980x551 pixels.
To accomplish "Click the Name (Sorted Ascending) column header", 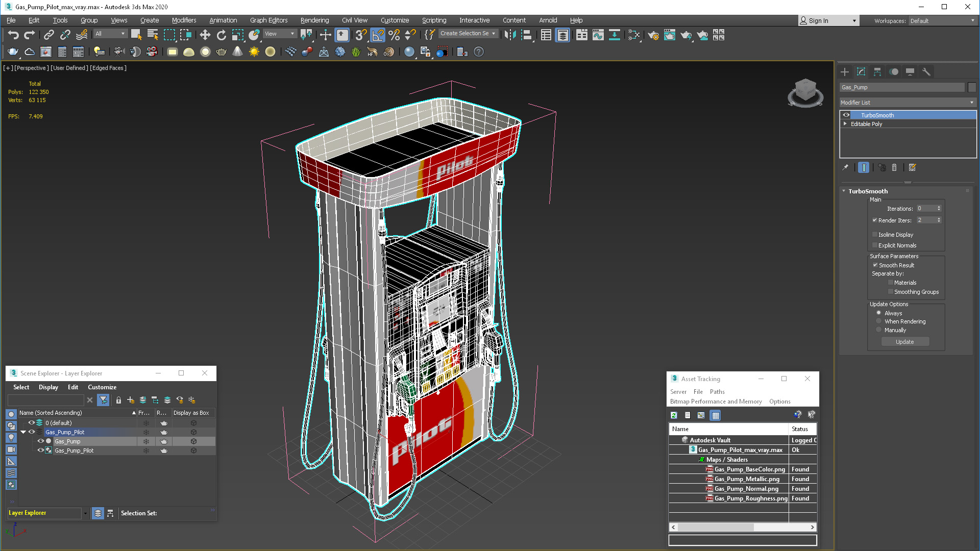I will coord(78,413).
